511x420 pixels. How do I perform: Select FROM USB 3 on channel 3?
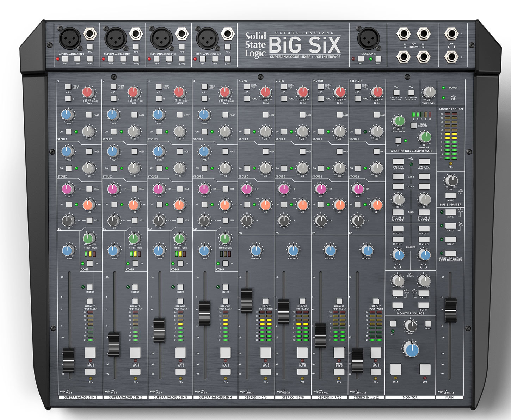[159, 86]
